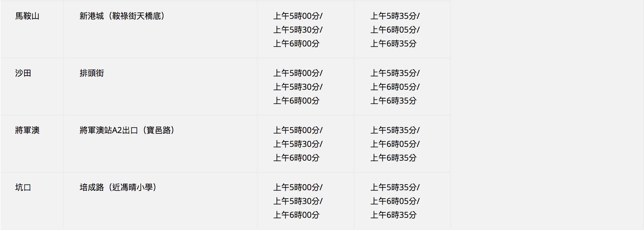Click 上午6時05分 in the 沙田 row
Screen dimensions: 644x231
[x=393, y=87]
